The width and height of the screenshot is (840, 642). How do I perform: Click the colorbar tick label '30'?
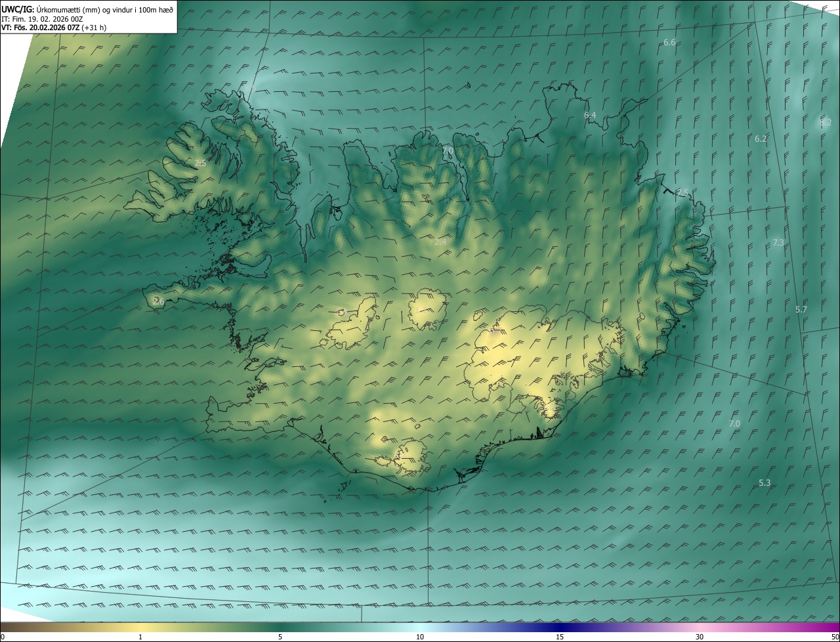[x=700, y=637]
